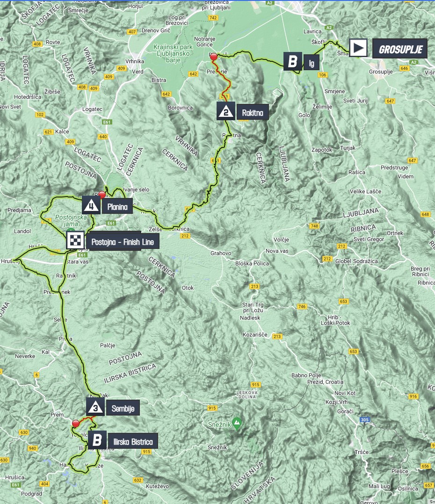Image resolution: width=435 pixels, height=504 pixels.
Task: Click the Krajinski park Ljubljansko barje label
Action: click(173, 53)
